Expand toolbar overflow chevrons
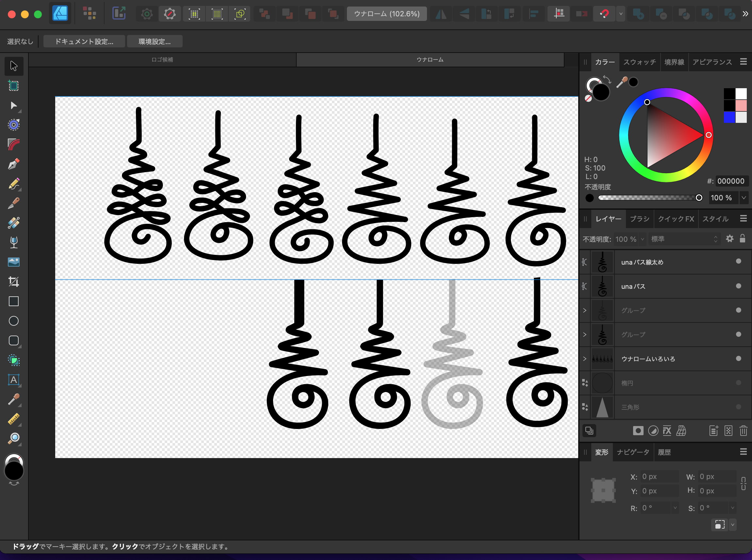The height and width of the screenshot is (560, 752). 745,14
